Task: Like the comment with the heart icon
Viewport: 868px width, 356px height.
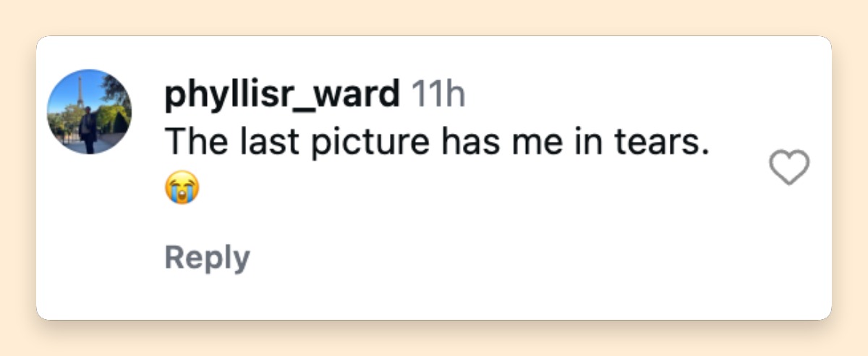Action: click(x=788, y=168)
